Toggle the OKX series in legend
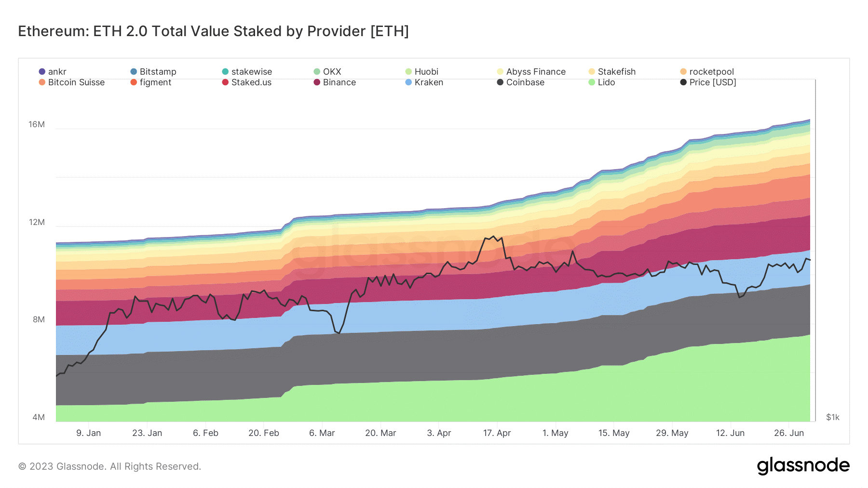 [x=327, y=72]
